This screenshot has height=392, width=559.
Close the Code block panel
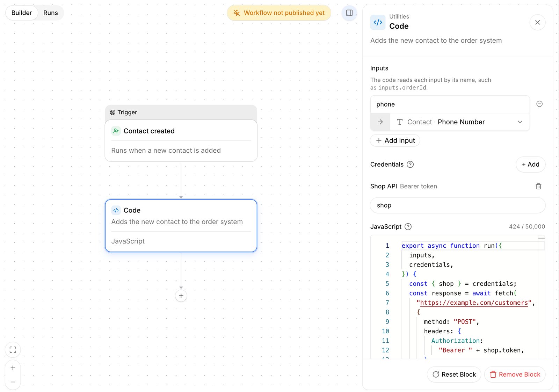[537, 22]
